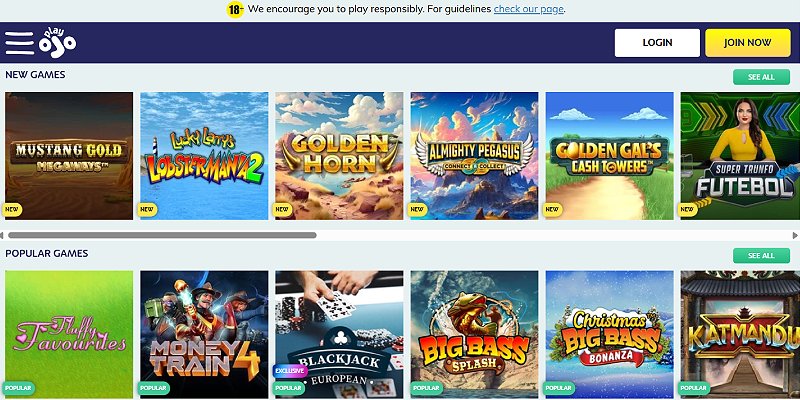This screenshot has width=800, height=400.
Task: Open Blackjack European game
Action: coord(339,334)
